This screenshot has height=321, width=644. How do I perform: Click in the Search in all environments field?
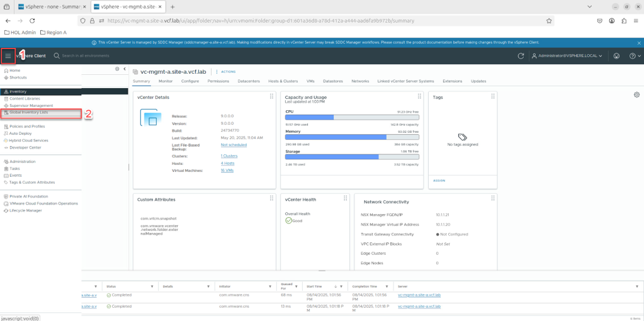[x=86, y=56]
